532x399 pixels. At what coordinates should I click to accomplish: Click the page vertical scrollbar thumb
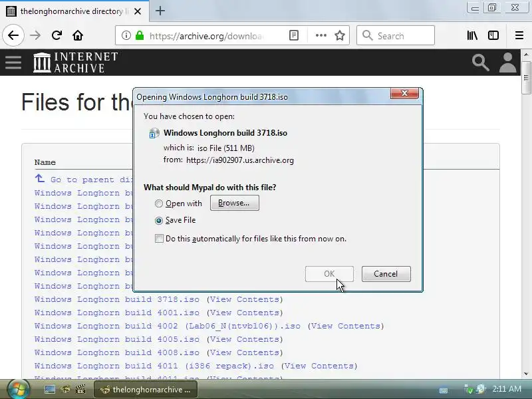526,78
